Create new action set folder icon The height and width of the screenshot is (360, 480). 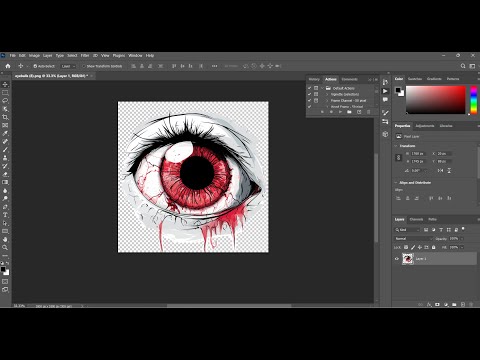click(349, 112)
